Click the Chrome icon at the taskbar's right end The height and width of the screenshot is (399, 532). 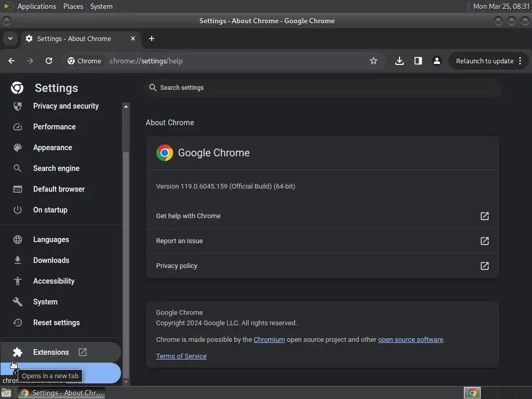472,393
